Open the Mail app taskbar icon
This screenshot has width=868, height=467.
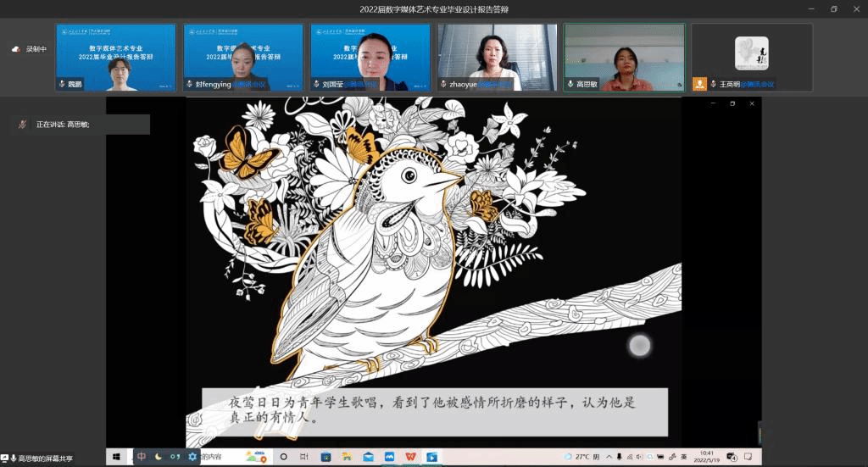(x=368, y=457)
